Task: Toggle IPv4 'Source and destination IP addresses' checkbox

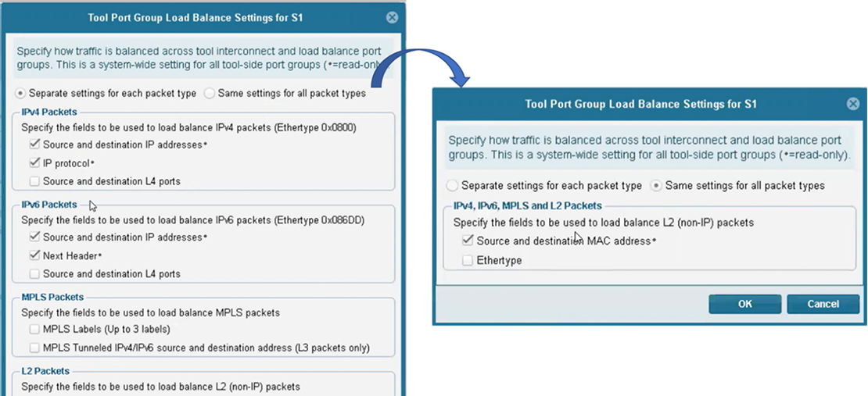Action: 34,144
